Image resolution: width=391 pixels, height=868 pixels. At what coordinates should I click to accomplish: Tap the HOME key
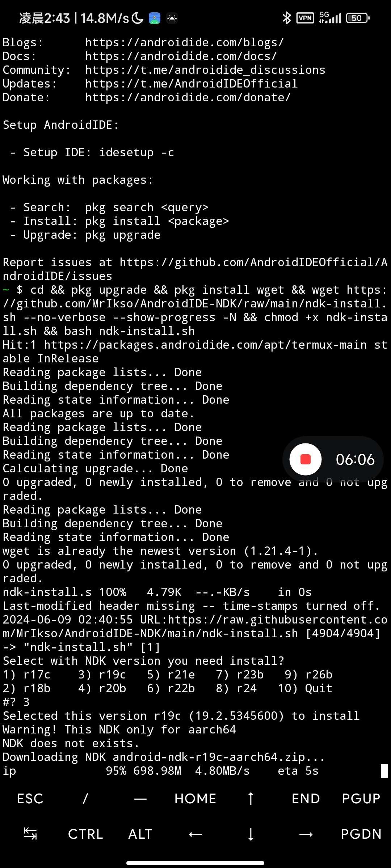(195, 799)
